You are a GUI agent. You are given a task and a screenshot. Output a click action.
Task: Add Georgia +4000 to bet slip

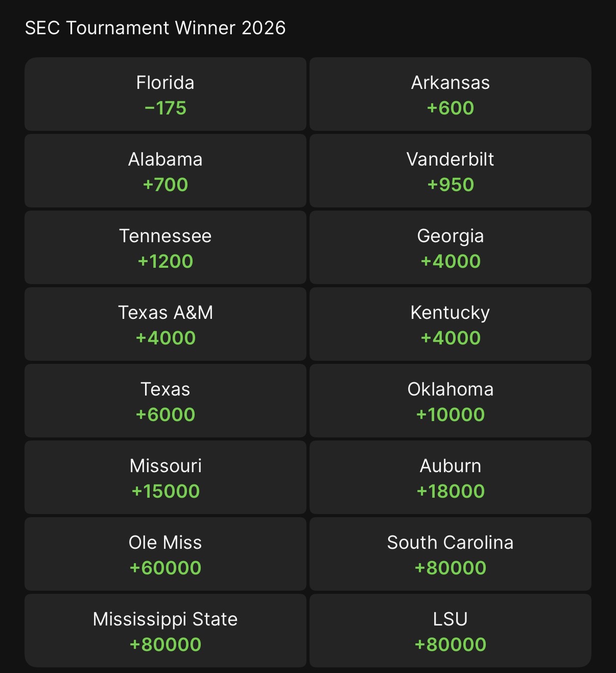pos(450,248)
